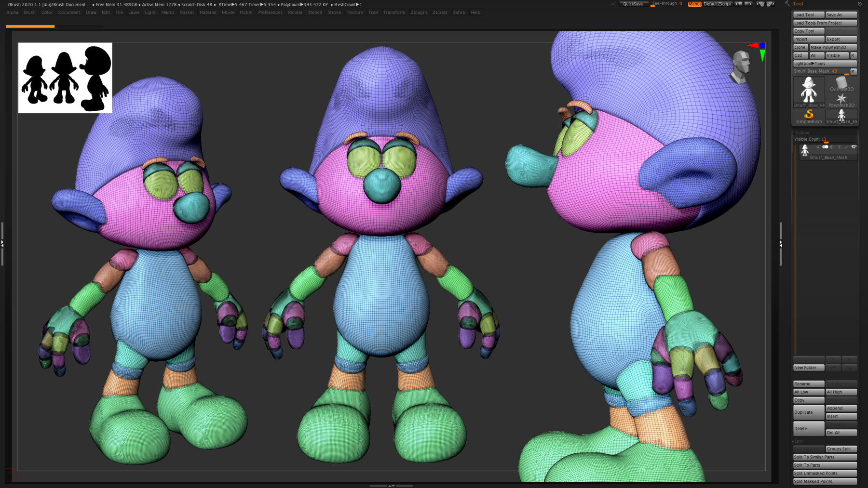
Task: Click the green Y-axis arrow indicator
Action: [x=762, y=56]
